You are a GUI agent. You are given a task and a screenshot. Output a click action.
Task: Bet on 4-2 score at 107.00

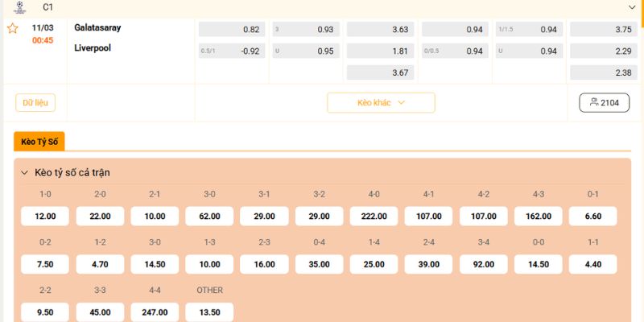(484, 216)
